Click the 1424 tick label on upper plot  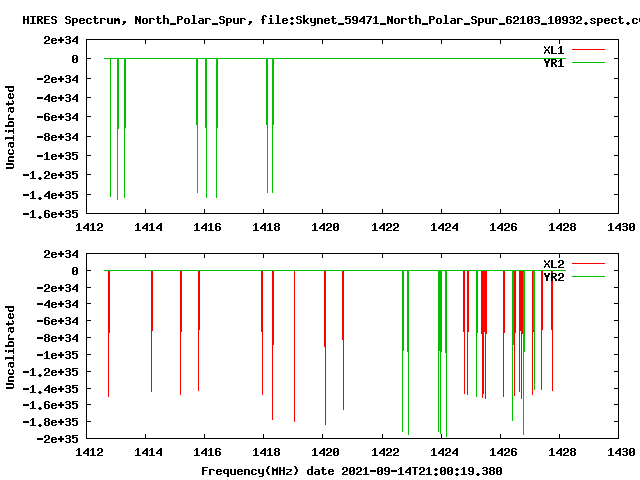(444, 227)
